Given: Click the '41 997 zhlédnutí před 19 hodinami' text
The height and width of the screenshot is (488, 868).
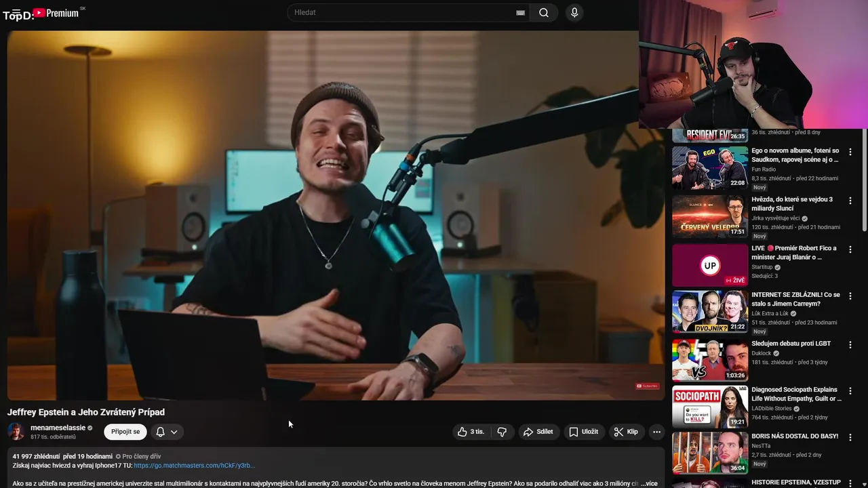Looking at the screenshot, I should click(62, 457).
